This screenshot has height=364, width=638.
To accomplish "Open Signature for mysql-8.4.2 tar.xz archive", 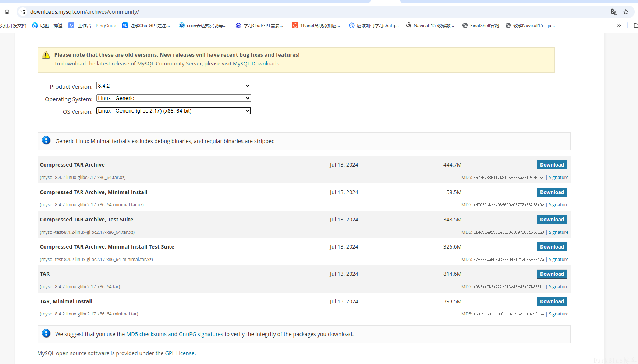I will [x=559, y=178].
